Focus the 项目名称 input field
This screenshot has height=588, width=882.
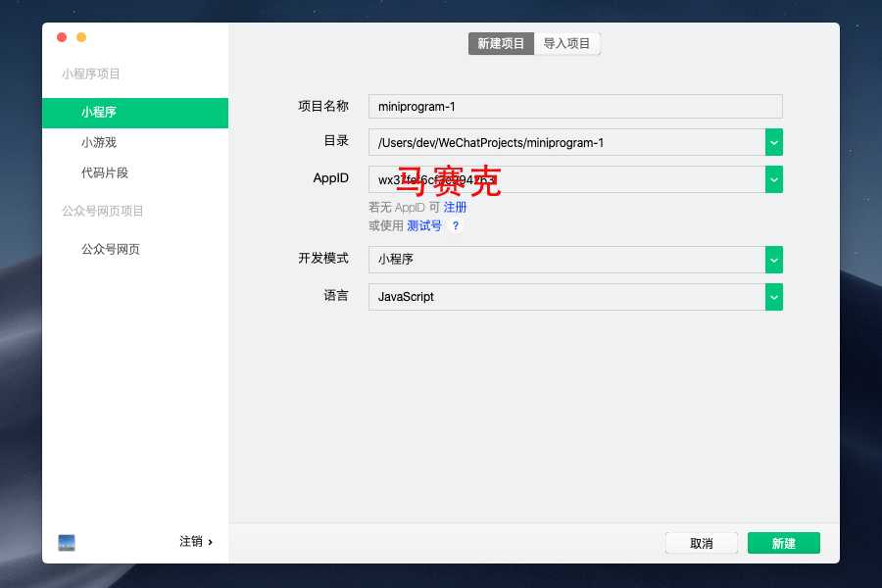[575, 107]
